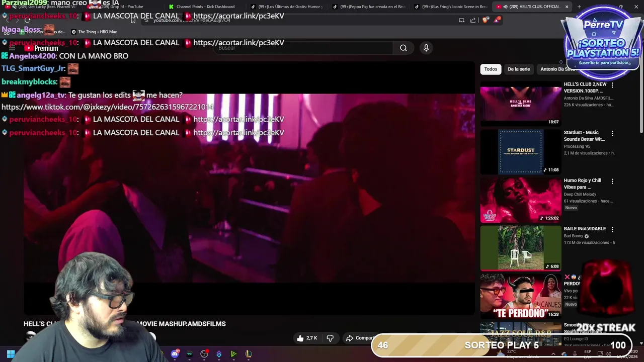
Task: Share the video via Compartir button
Action: click(x=360, y=338)
